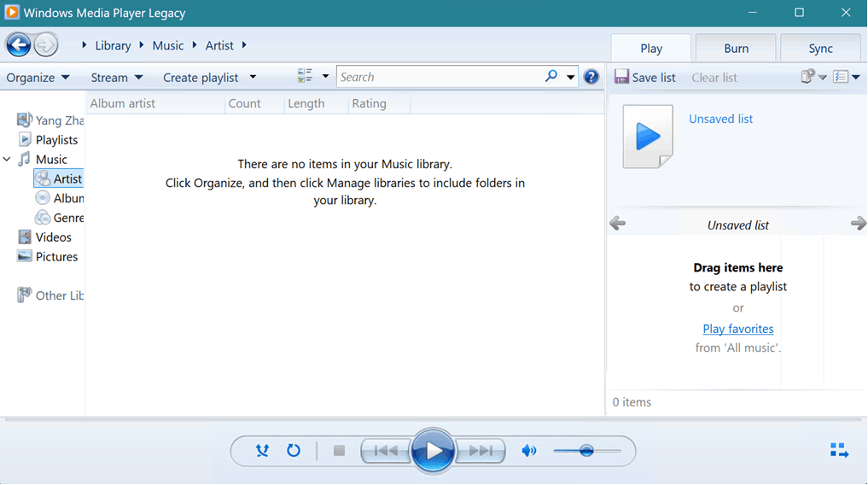This screenshot has width=868, height=485.
Task: Select Artist under Music
Action: 59,178
